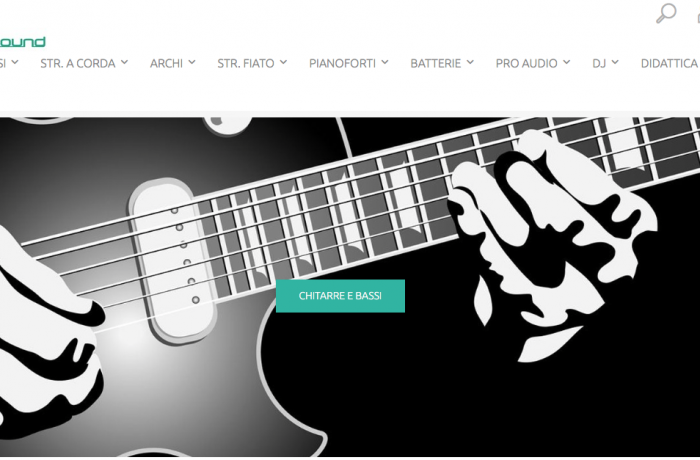Expand the STR. A CORDA dropdown chevron
This screenshot has width=700, height=460.
(x=124, y=62)
